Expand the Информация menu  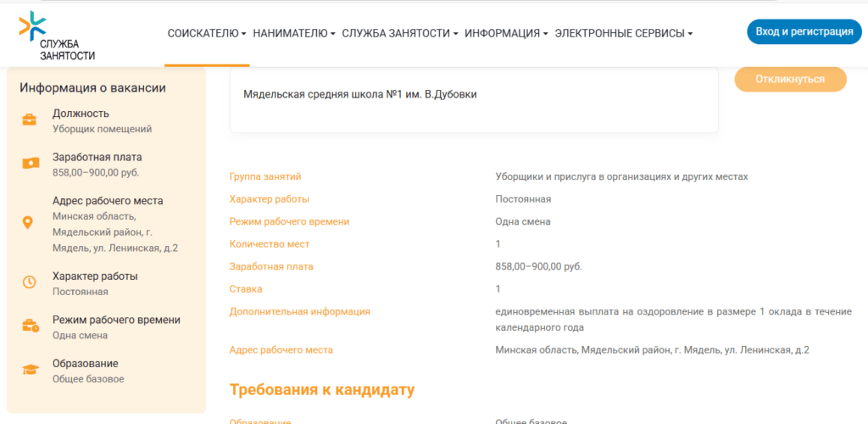coord(506,33)
